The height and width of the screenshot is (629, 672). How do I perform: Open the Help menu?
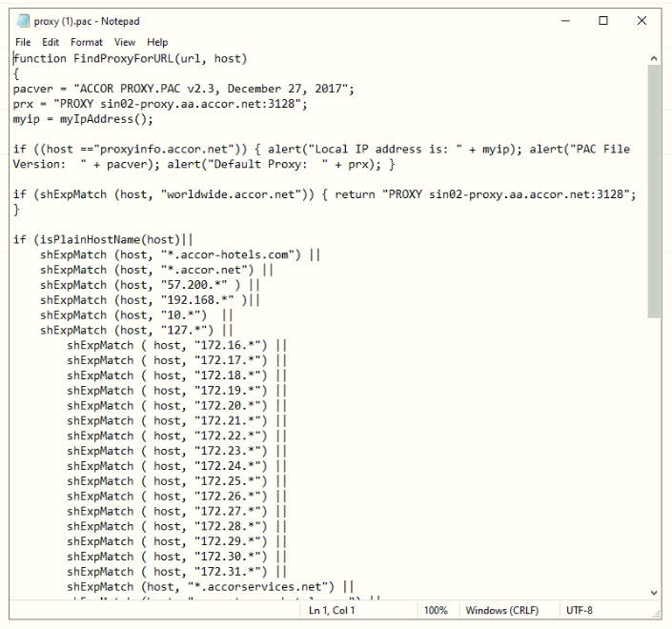tap(157, 42)
